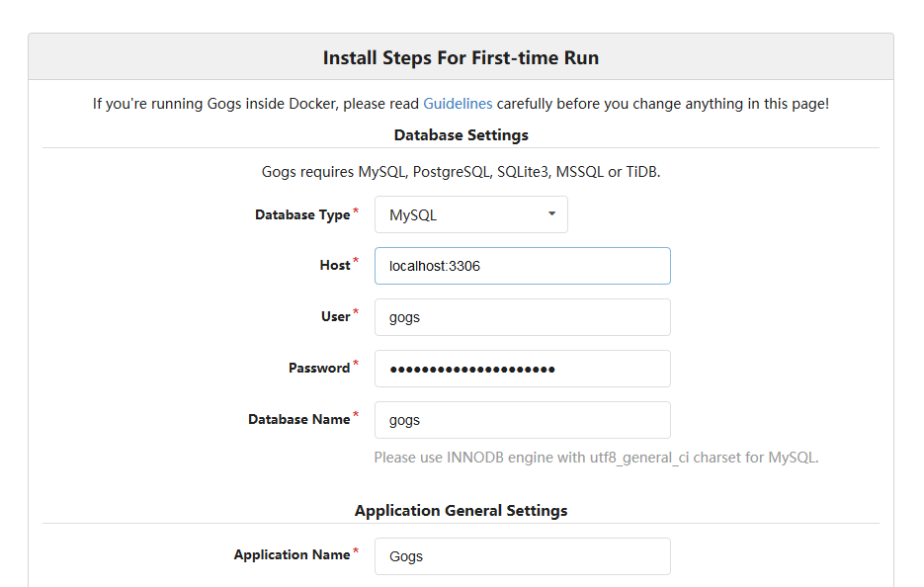
Task: Click the Database Settings section header
Action: click(x=461, y=135)
